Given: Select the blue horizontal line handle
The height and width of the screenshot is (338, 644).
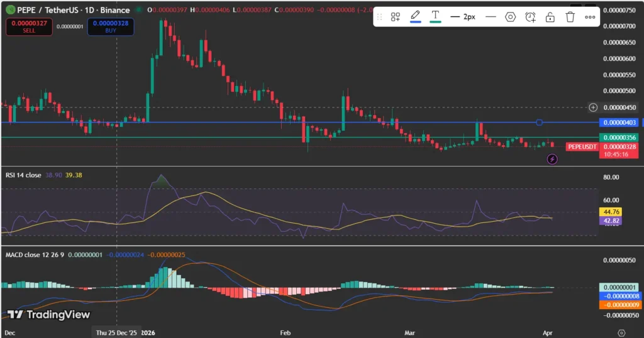Looking at the screenshot, I should point(539,123).
